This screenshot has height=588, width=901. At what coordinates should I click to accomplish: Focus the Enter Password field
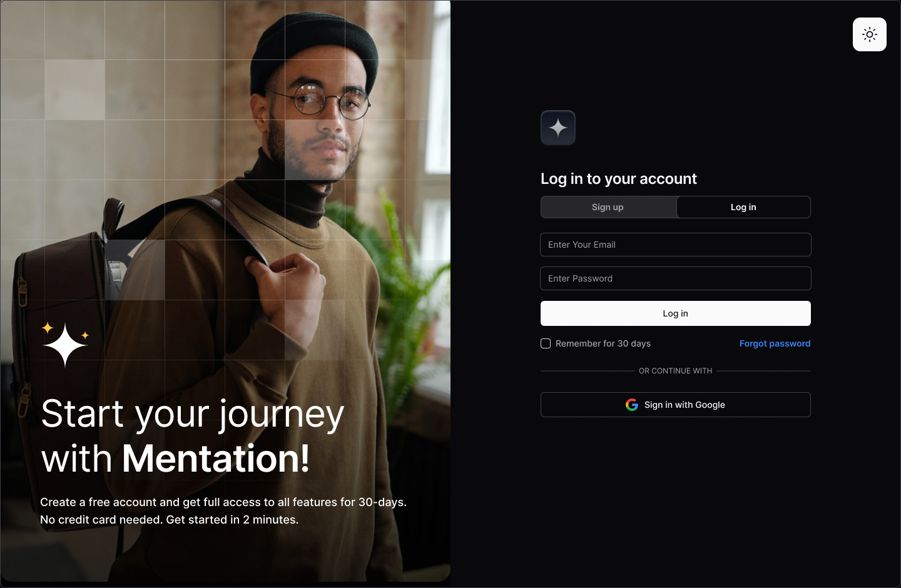click(x=676, y=278)
